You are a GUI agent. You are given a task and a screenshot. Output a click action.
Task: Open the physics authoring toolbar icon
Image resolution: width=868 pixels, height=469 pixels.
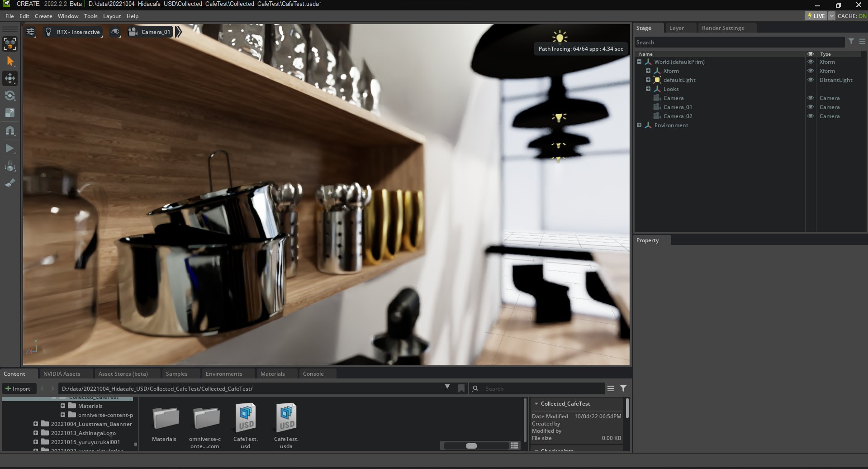tap(10, 166)
